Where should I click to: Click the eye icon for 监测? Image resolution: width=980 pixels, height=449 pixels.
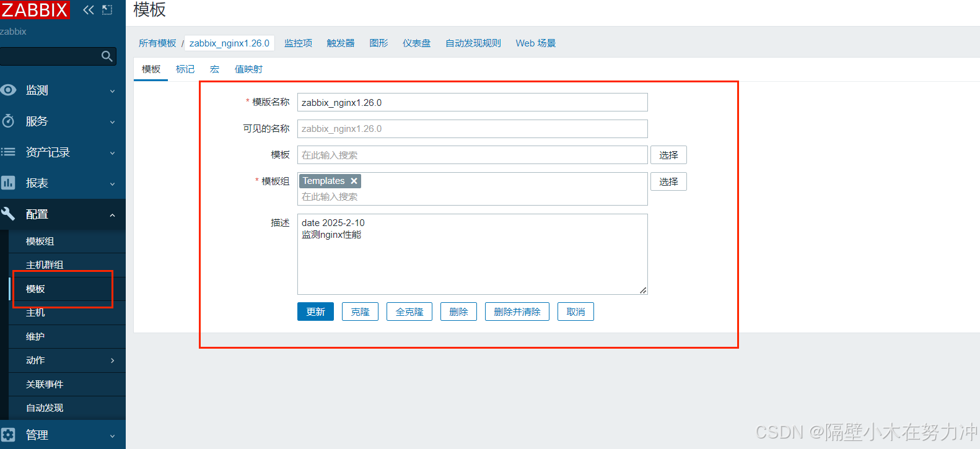(8, 90)
